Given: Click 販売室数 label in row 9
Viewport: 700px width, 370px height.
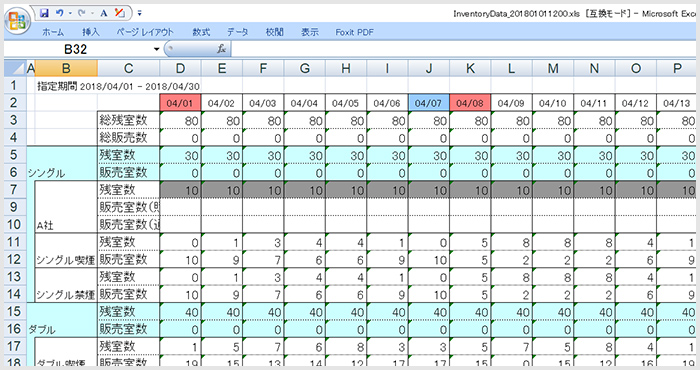Looking at the screenshot, I should pyautogui.click(x=129, y=207).
